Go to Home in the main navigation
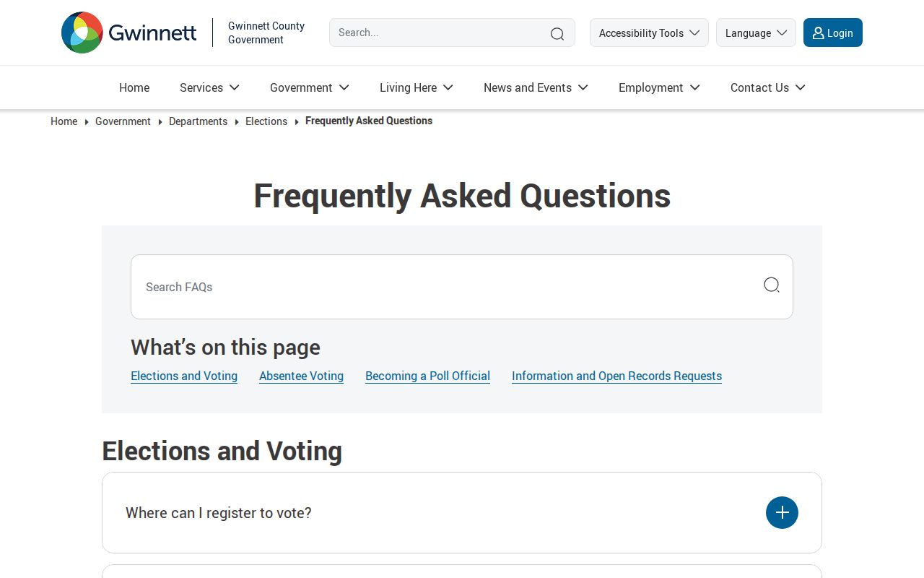Image resolution: width=924 pixels, height=578 pixels. [134, 87]
